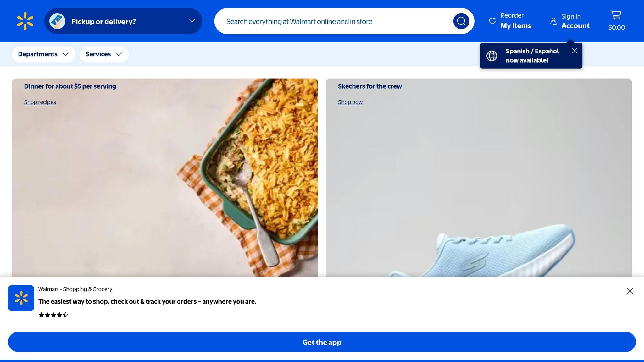Viewport: 644px width, 362px height.
Task: Click the app star rating
Action: point(53,315)
